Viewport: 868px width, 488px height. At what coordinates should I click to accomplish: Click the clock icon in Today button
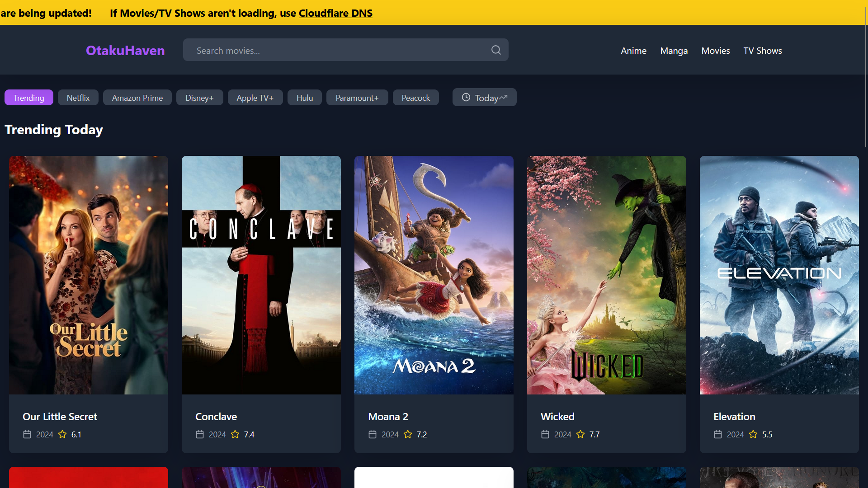pyautogui.click(x=466, y=98)
